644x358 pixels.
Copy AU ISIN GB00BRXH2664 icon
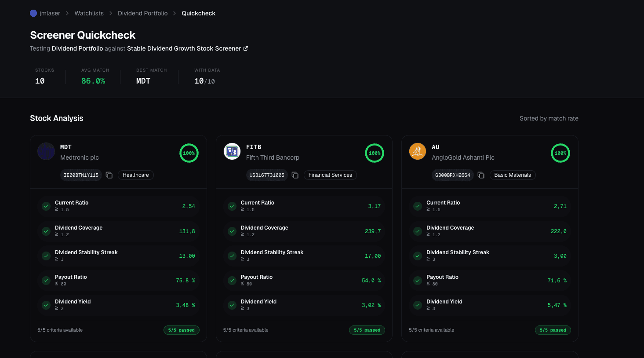pyautogui.click(x=481, y=175)
